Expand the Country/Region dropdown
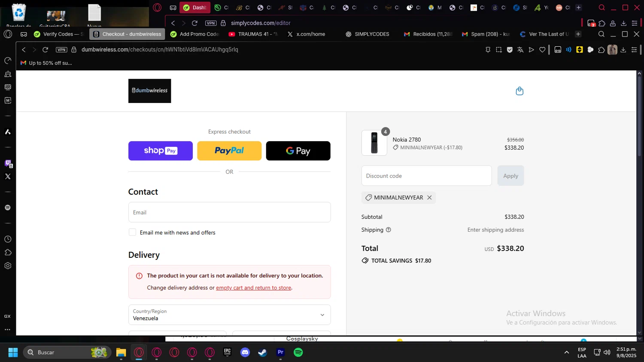 pyautogui.click(x=229, y=315)
